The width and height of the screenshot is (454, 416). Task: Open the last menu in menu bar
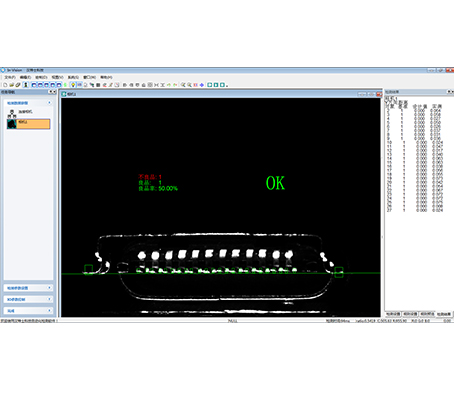(x=106, y=77)
